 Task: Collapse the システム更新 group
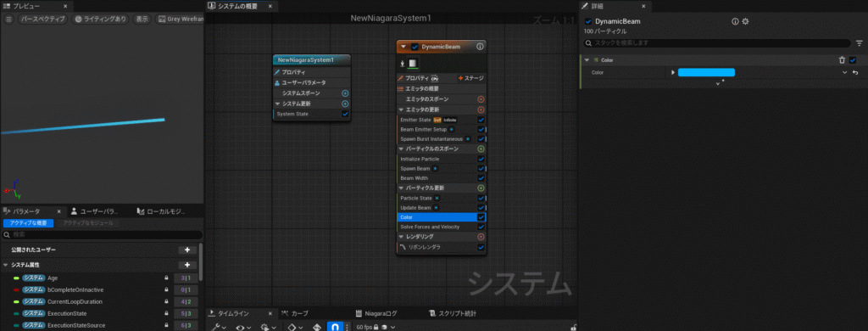278,104
